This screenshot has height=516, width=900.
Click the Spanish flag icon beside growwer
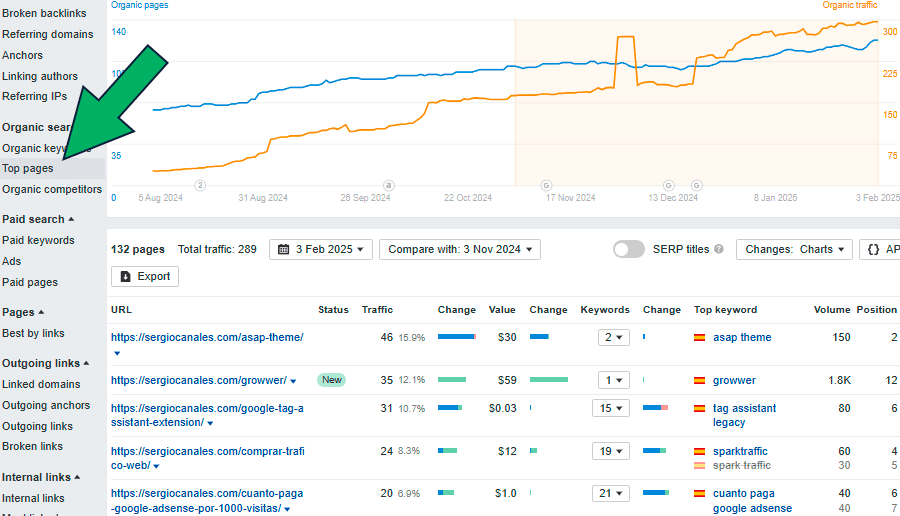pos(700,380)
